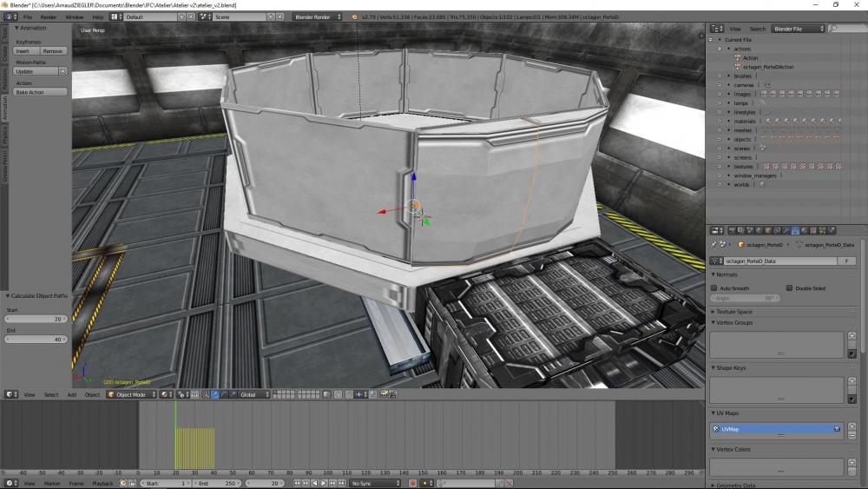Click the pin icon in properties breadcrumb

tap(713, 245)
